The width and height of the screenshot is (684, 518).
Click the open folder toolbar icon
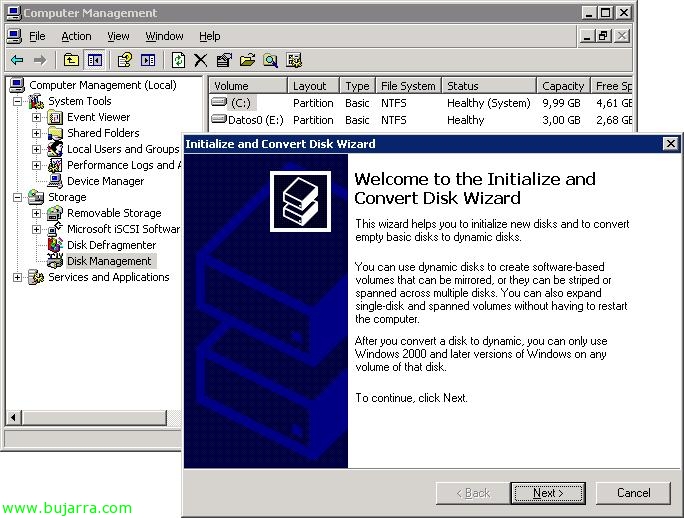[247, 60]
